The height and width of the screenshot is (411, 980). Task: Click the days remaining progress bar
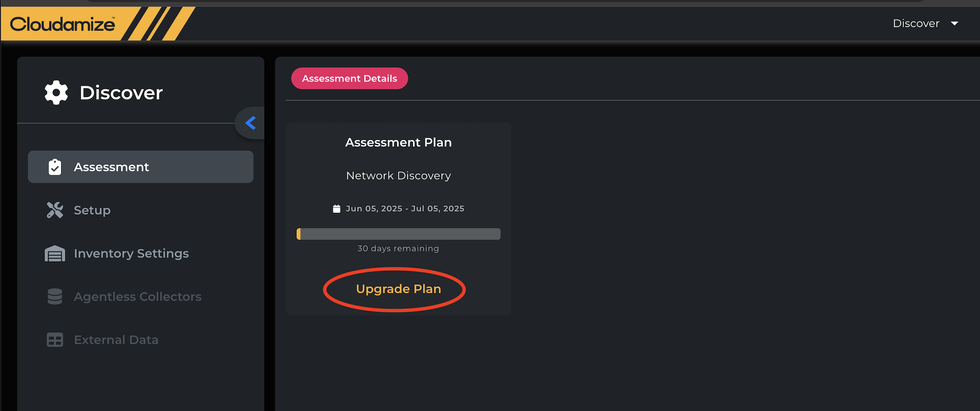(398, 234)
